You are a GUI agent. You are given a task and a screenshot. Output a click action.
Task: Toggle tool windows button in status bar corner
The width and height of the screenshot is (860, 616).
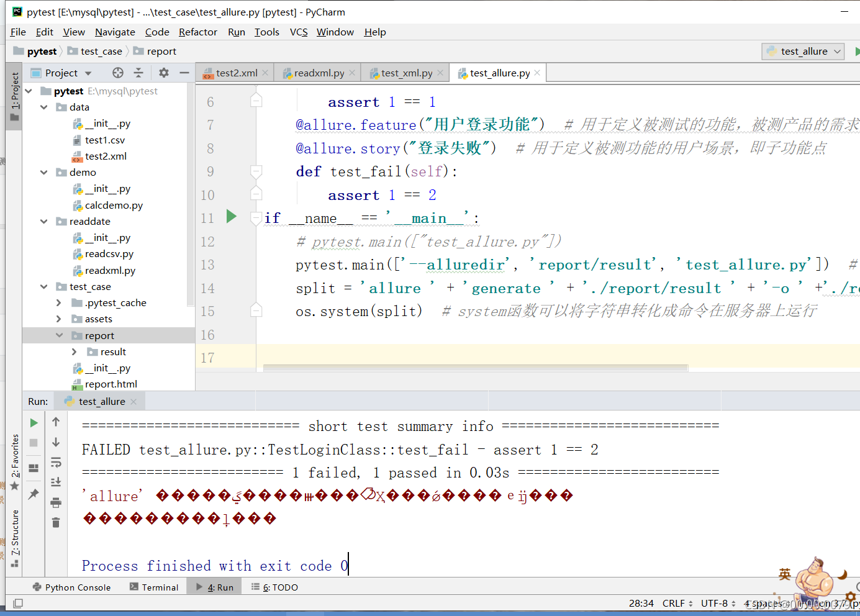[18, 603]
